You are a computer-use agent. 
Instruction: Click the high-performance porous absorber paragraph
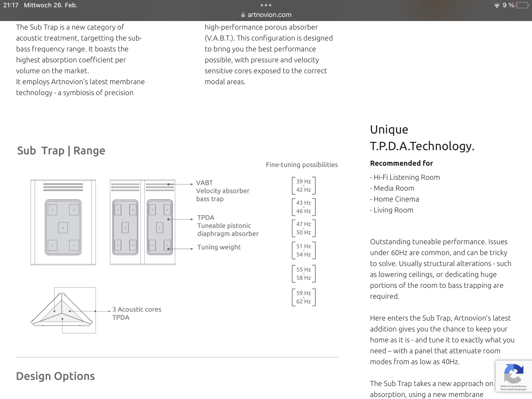coord(269,54)
